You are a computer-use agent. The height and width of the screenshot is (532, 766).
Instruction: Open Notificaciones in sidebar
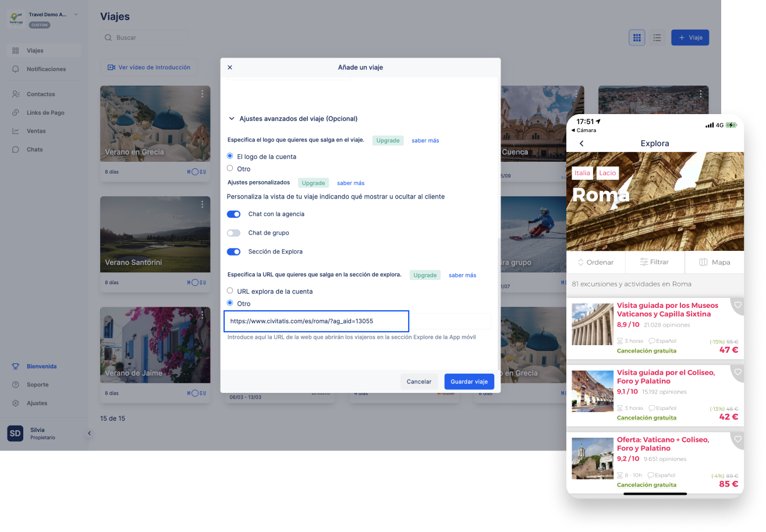click(44, 69)
